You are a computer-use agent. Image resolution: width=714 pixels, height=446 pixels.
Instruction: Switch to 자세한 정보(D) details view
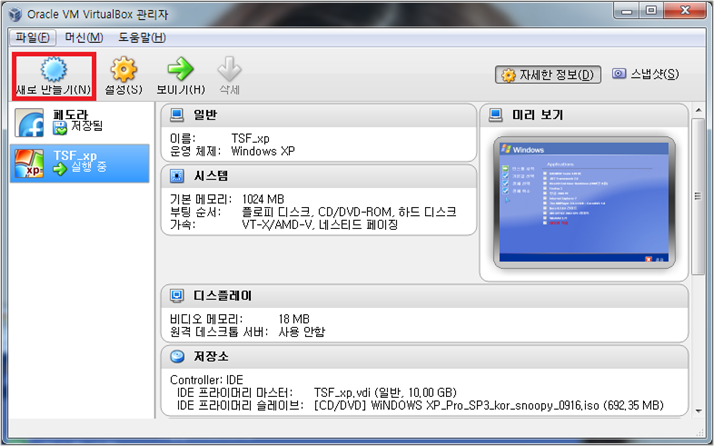point(548,75)
